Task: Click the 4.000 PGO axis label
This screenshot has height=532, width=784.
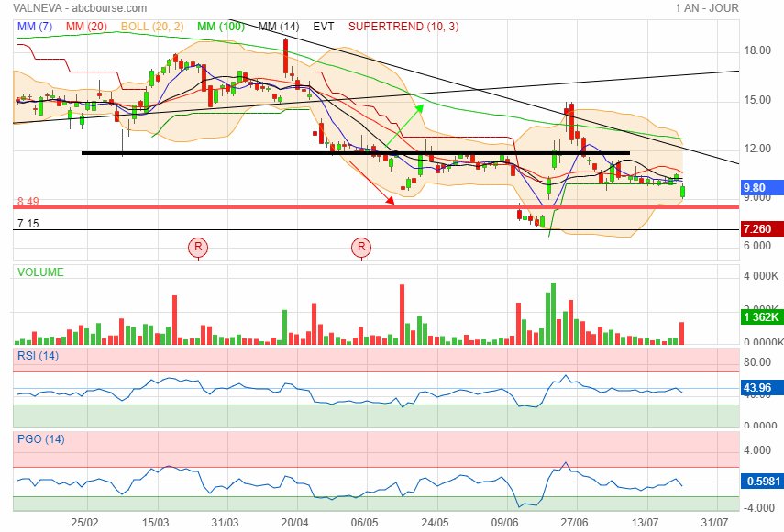Action: pyautogui.click(x=757, y=450)
